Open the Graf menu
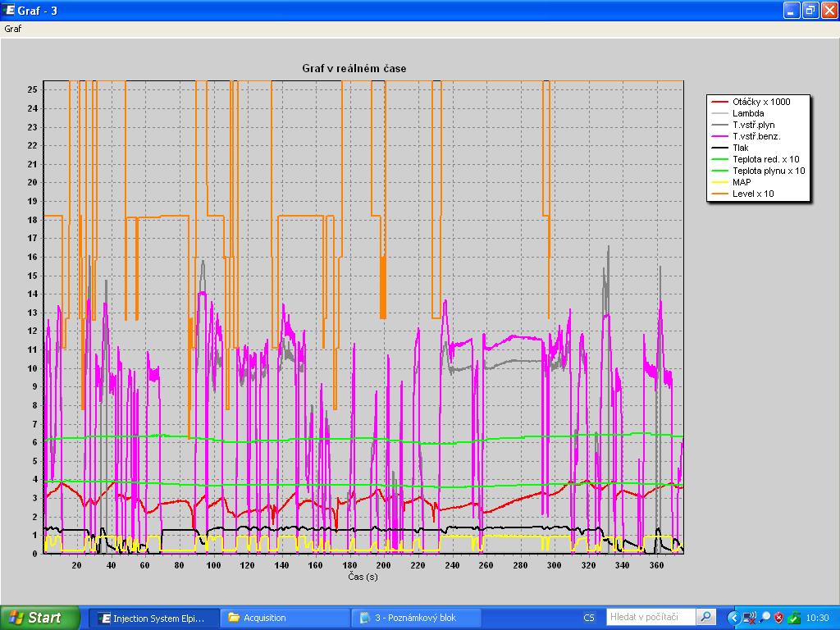 (x=13, y=29)
